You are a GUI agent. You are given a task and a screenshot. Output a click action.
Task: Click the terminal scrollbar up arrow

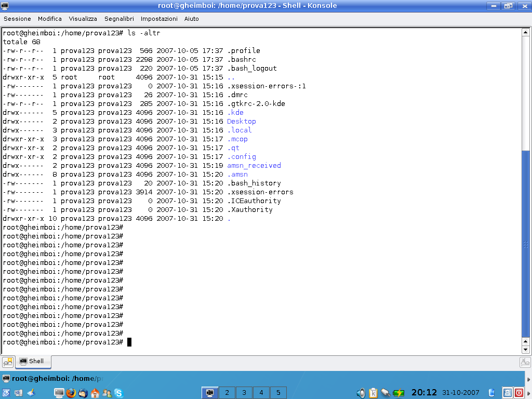click(x=525, y=33)
